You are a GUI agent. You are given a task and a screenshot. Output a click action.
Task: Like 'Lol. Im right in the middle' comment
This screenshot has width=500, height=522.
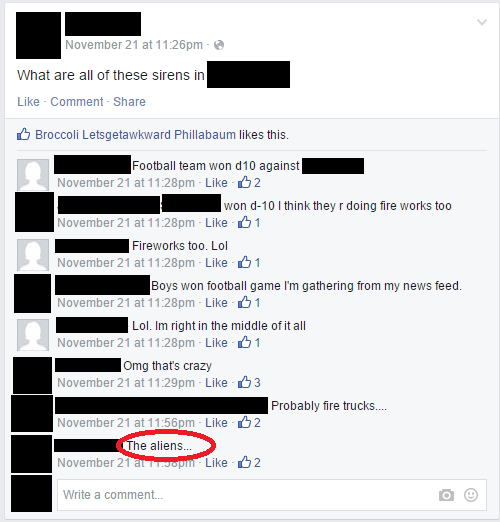216,343
